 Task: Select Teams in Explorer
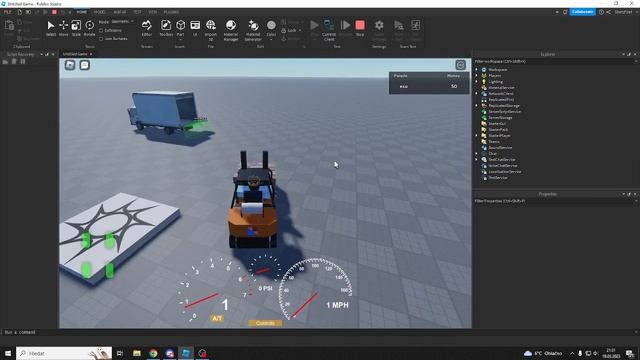(x=493, y=142)
